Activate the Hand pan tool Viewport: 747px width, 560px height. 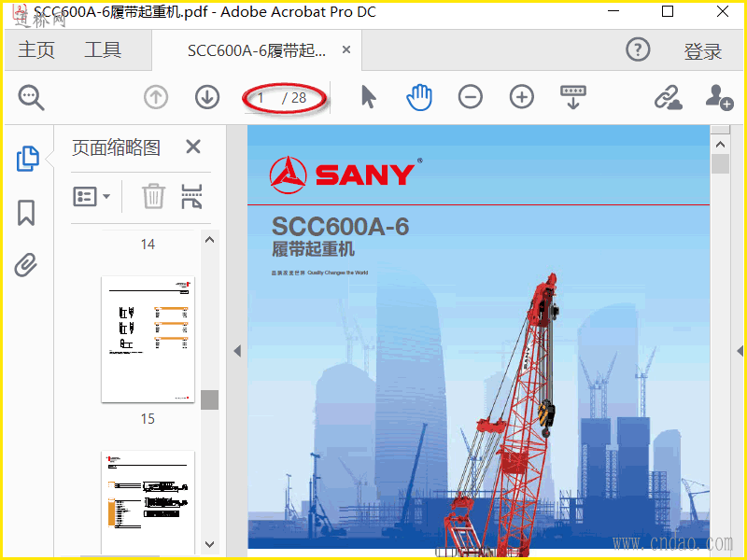(419, 97)
